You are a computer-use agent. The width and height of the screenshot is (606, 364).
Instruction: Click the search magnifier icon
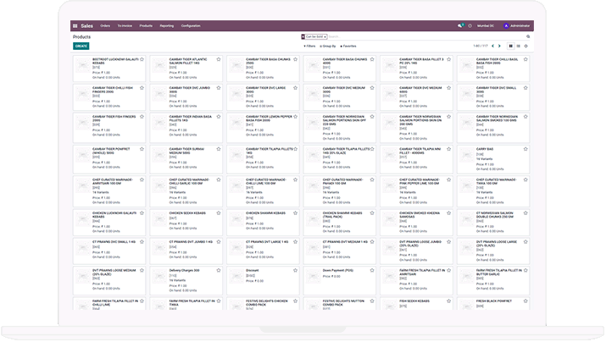tap(528, 36)
